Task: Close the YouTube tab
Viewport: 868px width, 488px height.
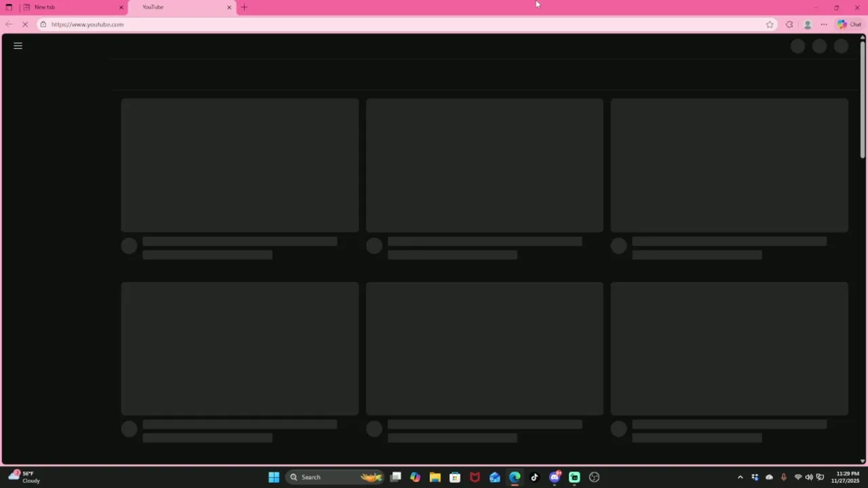Action: (229, 7)
